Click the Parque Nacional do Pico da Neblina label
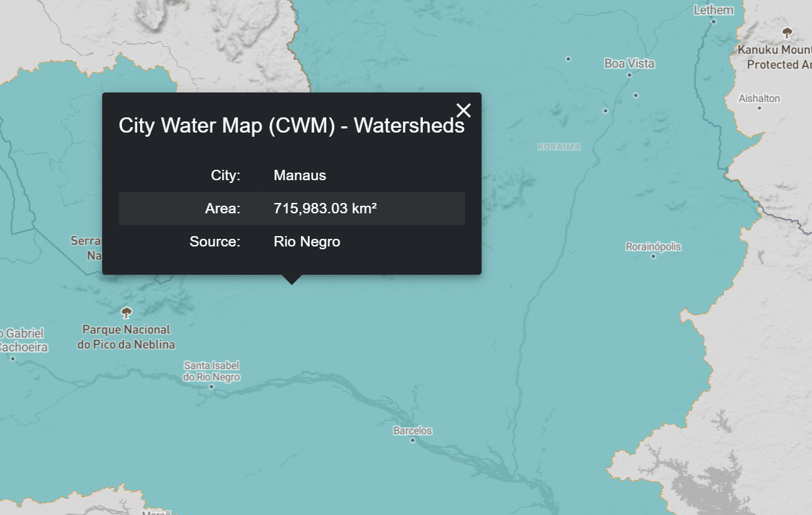This screenshot has width=812, height=515. tap(126, 337)
